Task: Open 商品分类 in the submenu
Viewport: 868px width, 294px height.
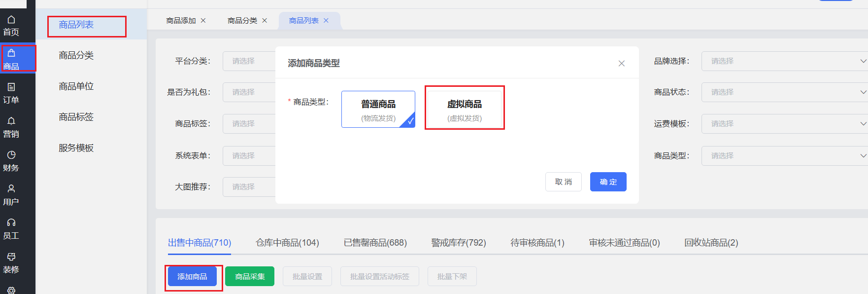Action: [76, 55]
